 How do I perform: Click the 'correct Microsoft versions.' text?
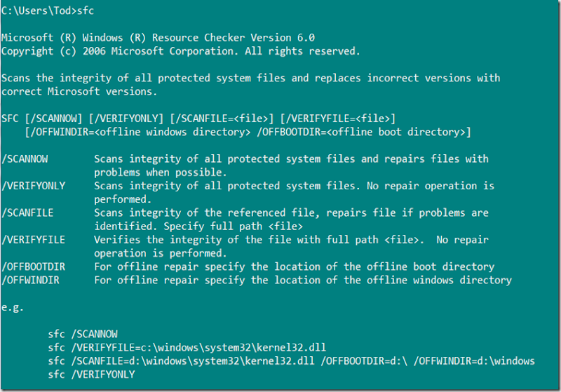(79, 92)
